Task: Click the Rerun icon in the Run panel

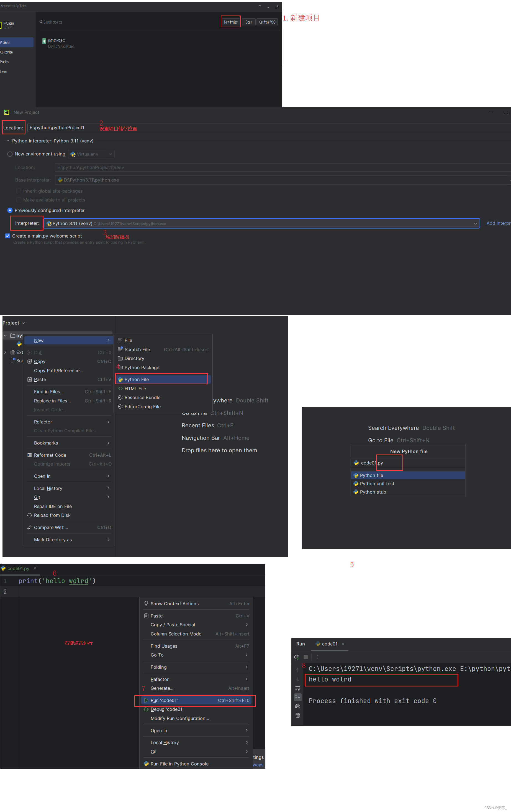Action: [297, 657]
